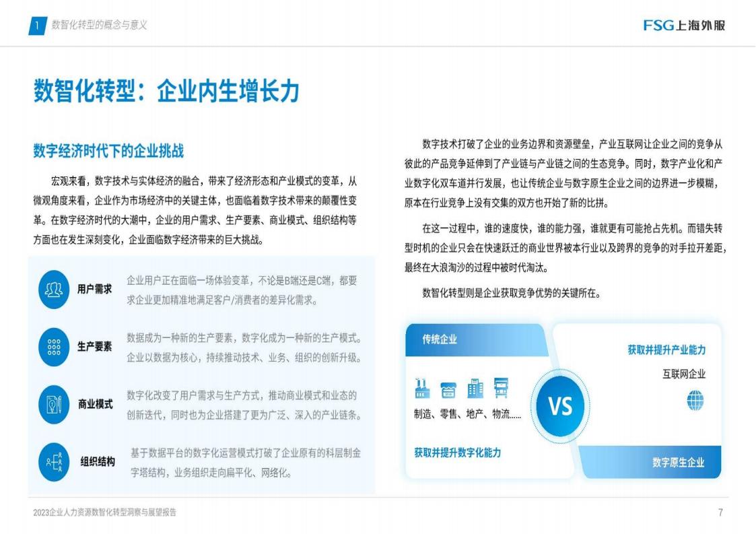Click the label 用户需求
The height and width of the screenshot is (534, 756).
94,289
